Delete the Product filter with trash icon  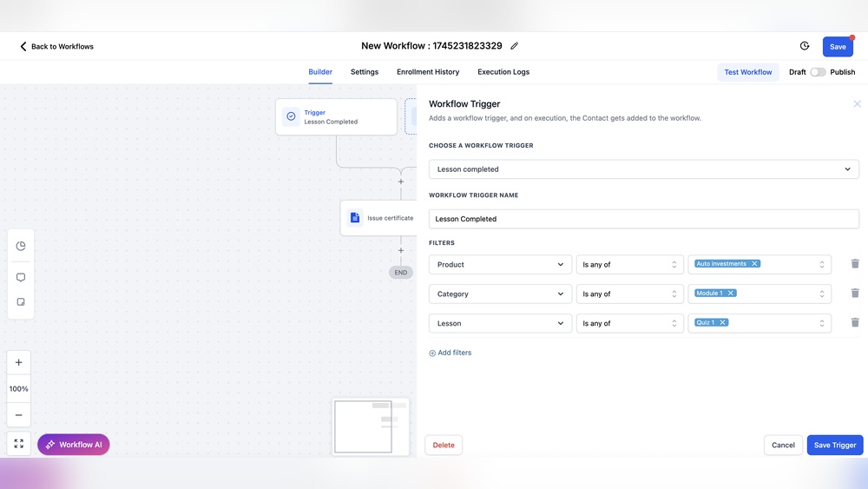coord(855,264)
